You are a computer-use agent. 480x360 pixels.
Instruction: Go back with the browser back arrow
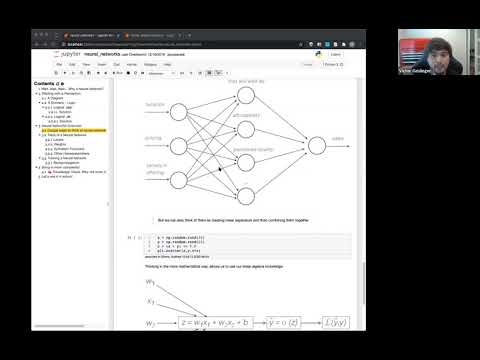[x=37, y=44]
